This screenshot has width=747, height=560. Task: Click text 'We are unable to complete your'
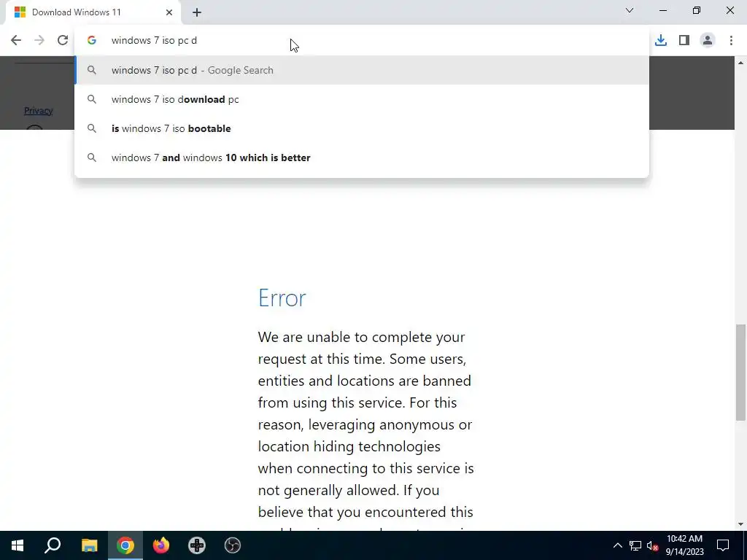tap(361, 337)
